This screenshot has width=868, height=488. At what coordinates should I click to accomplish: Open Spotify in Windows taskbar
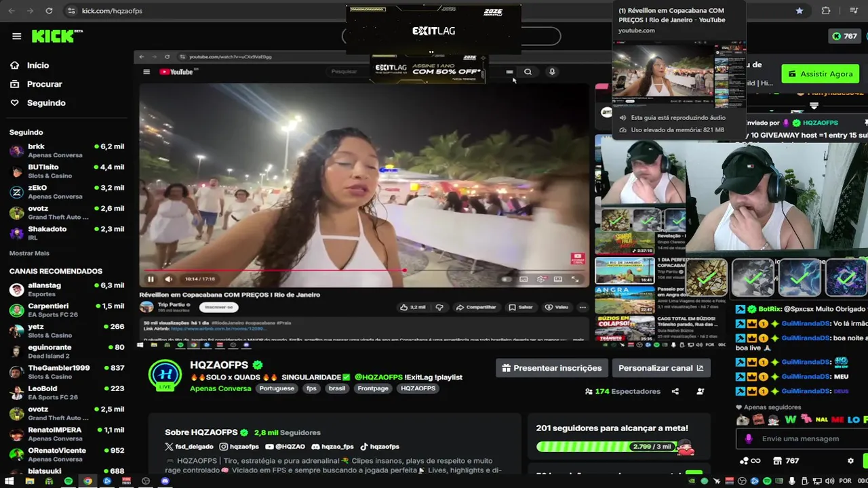[x=68, y=481]
